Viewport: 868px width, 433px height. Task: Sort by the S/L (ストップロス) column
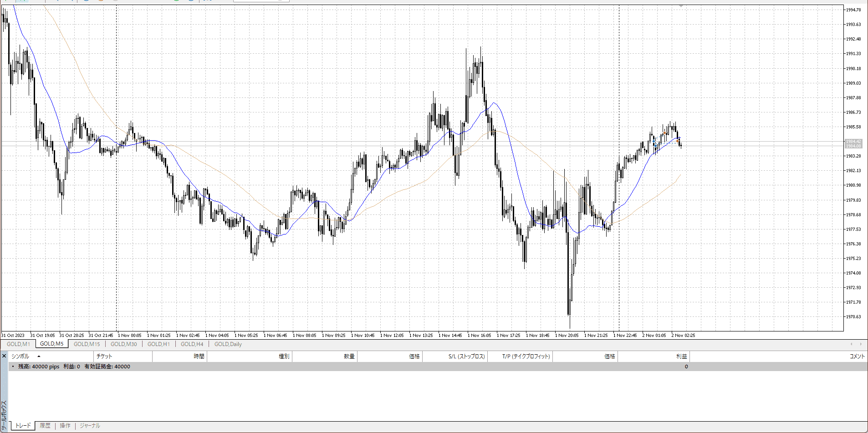[x=466, y=357]
